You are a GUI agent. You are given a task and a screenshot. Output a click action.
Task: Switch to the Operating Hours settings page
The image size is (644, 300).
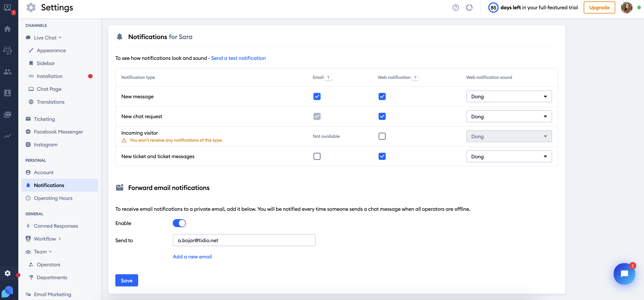pyautogui.click(x=53, y=198)
